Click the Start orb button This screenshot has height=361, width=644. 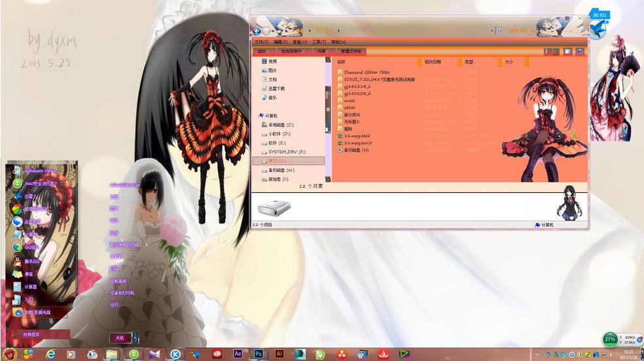coord(9,354)
